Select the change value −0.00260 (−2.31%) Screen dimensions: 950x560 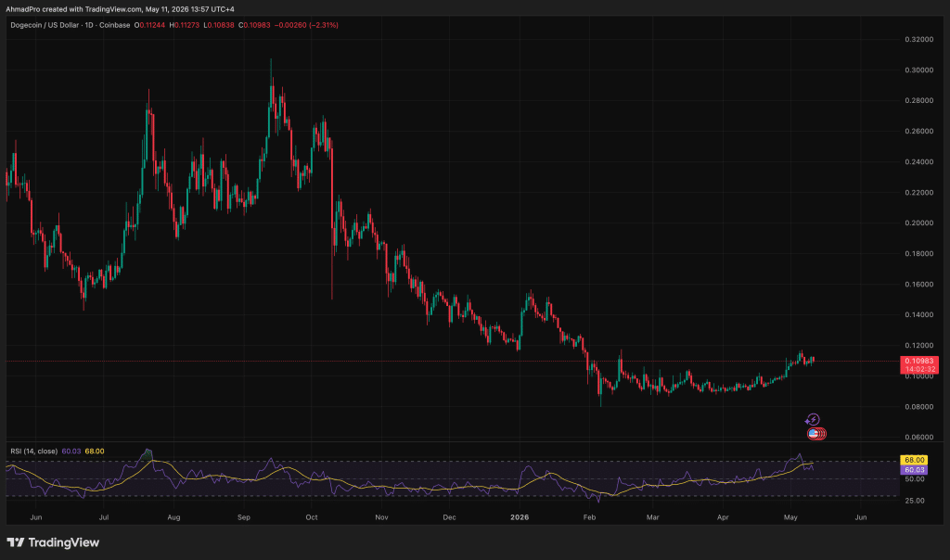tap(306, 25)
